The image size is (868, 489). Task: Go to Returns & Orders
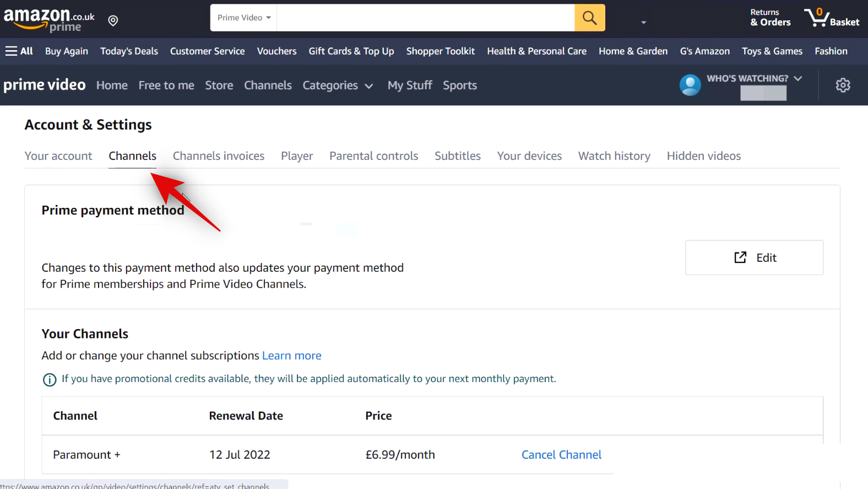click(770, 18)
